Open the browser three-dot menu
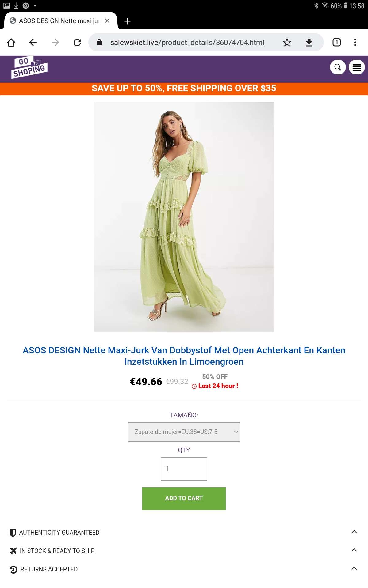368x588 pixels. 355,42
